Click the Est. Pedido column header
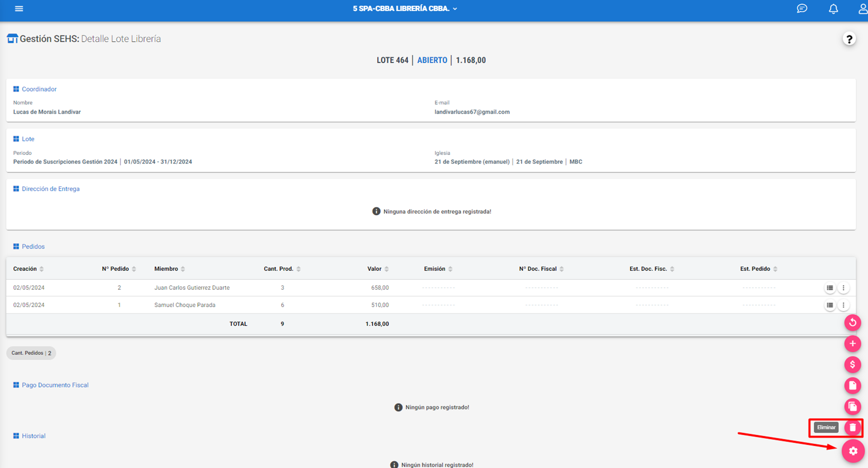 pos(755,269)
